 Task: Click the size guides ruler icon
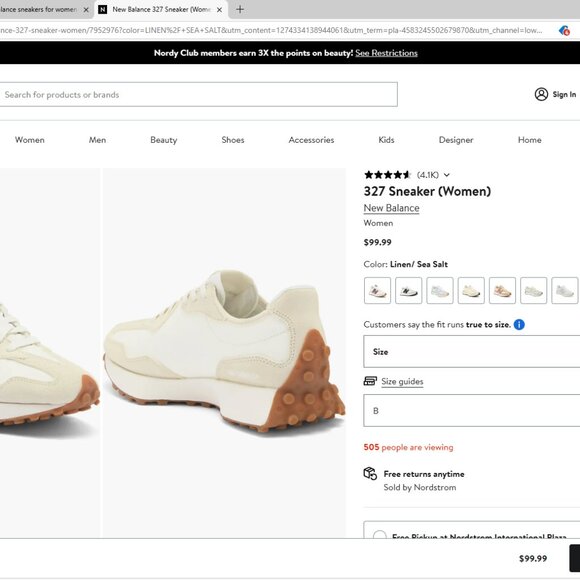click(x=370, y=381)
